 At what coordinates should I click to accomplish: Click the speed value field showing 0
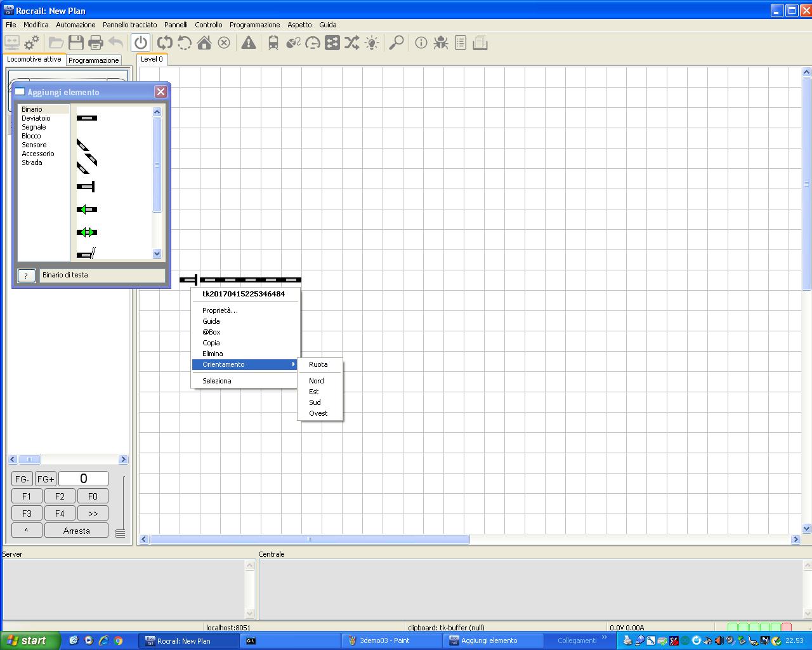[83, 479]
